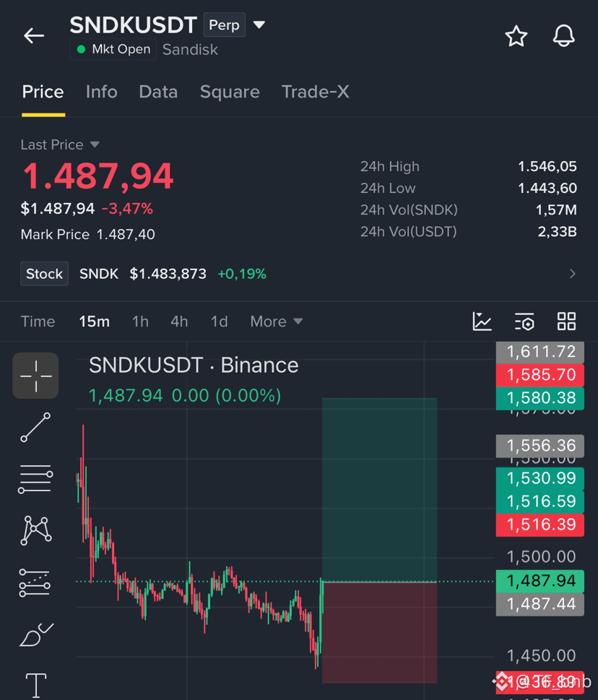
Task: Select the 1d chart interval
Action: 219,321
